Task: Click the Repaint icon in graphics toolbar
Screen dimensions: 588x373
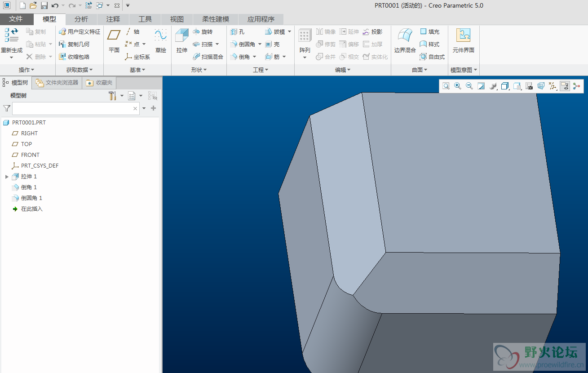Action: pyautogui.click(x=481, y=86)
